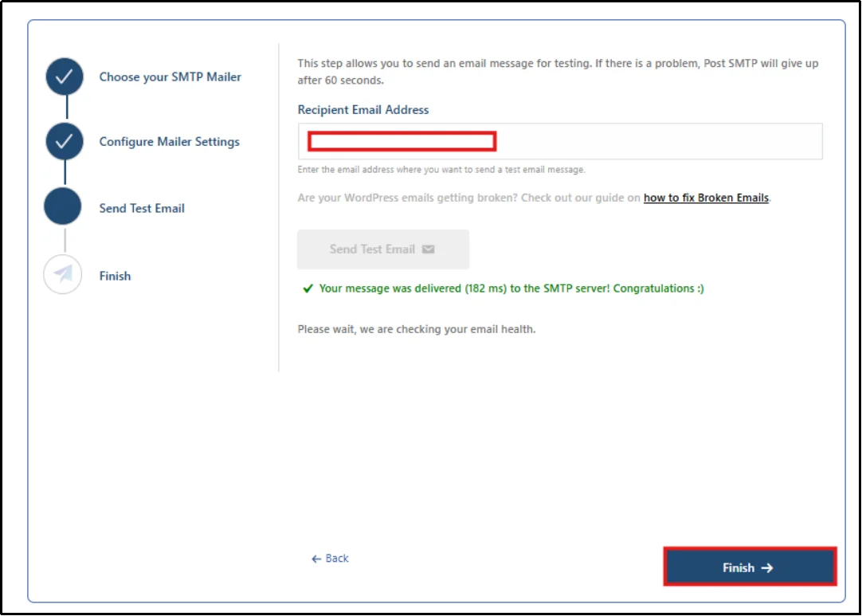Open the how to fix Broken Emails guide
Viewport: 862px width, 616px height.
pyautogui.click(x=706, y=198)
